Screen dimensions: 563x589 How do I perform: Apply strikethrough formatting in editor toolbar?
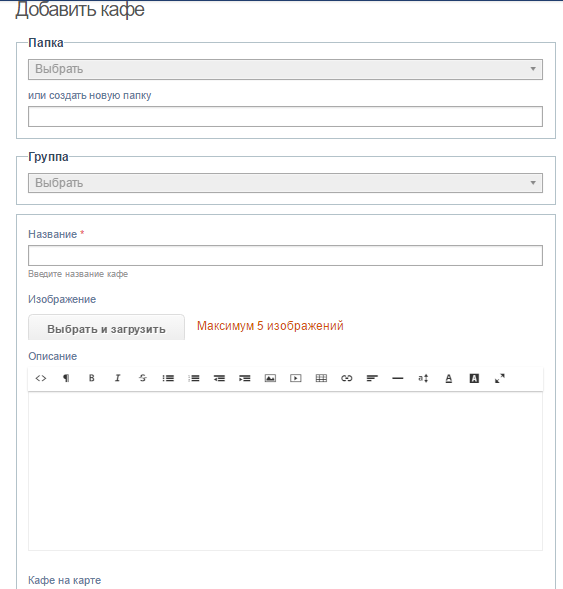(143, 378)
